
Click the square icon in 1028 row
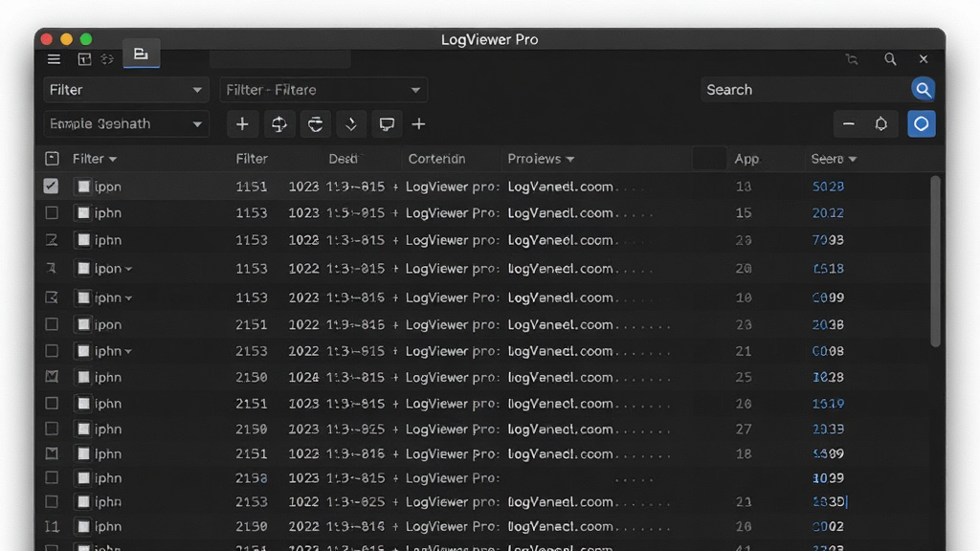pos(83,377)
